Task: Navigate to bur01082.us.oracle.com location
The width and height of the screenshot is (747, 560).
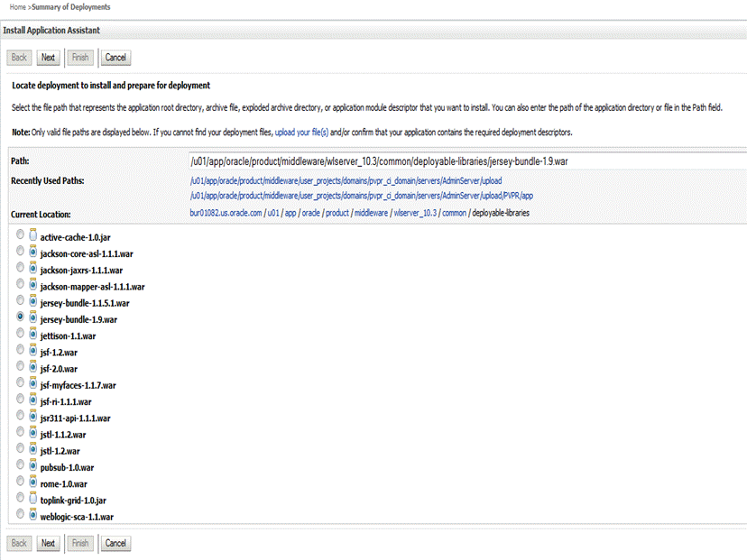Action: [226, 213]
